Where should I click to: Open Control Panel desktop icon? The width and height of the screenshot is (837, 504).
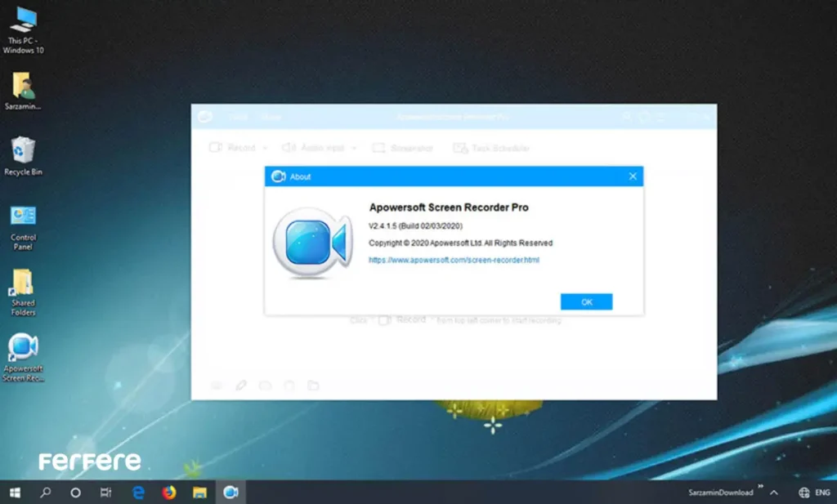pyautogui.click(x=23, y=228)
